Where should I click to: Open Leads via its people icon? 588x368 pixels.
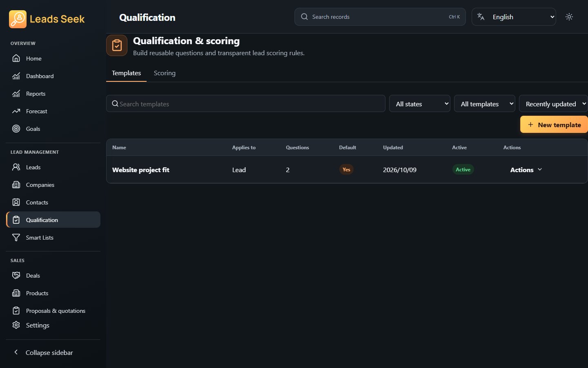[16, 167]
